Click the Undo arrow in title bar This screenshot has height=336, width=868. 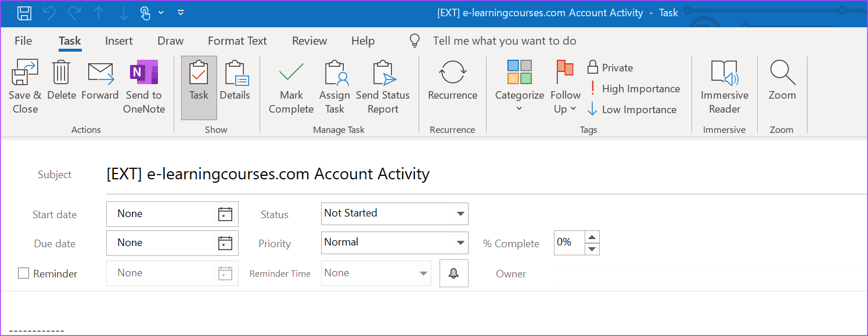[x=49, y=13]
